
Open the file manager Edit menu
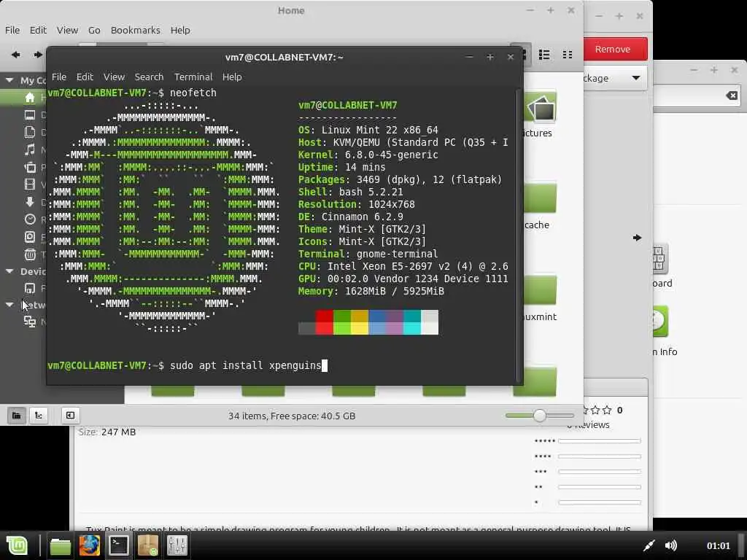(x=38, y=30)
